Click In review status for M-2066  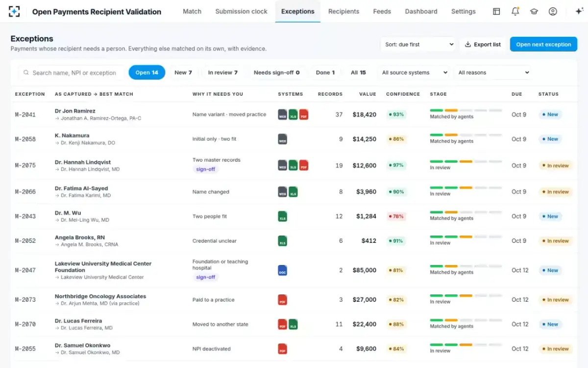click(556, 192)
